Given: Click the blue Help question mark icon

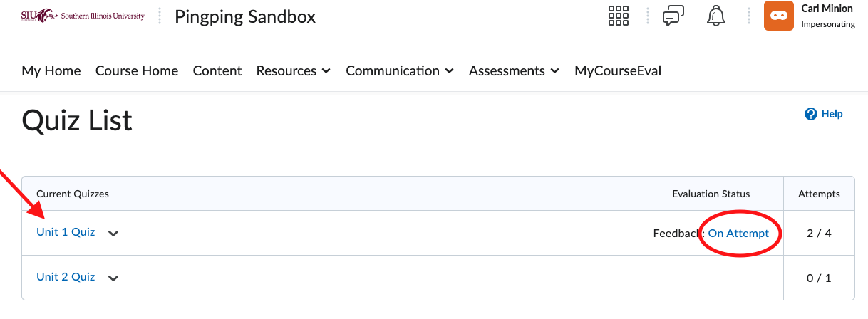Looking at the screenshot, I should click(810, 114).
